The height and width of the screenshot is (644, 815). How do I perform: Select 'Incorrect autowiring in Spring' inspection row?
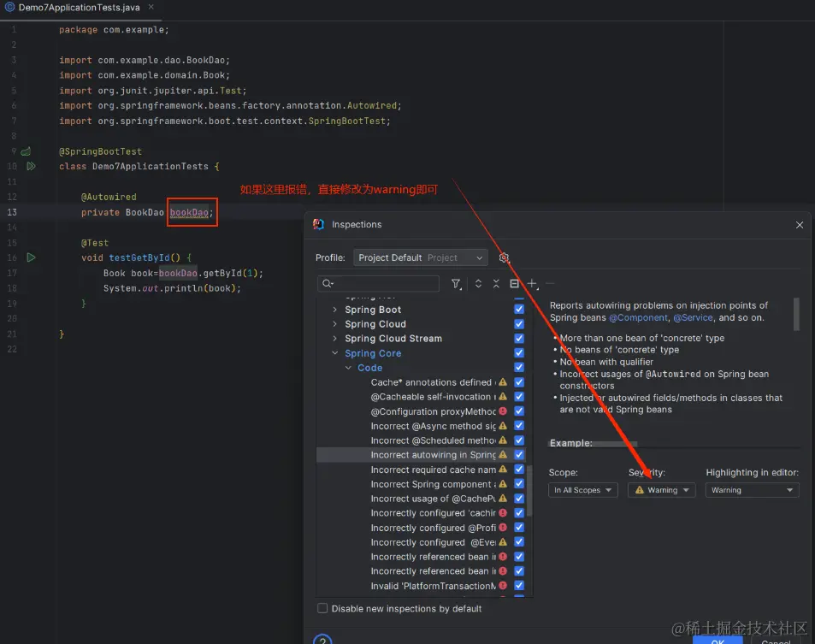pyautogui.click(x=421, y=455)
